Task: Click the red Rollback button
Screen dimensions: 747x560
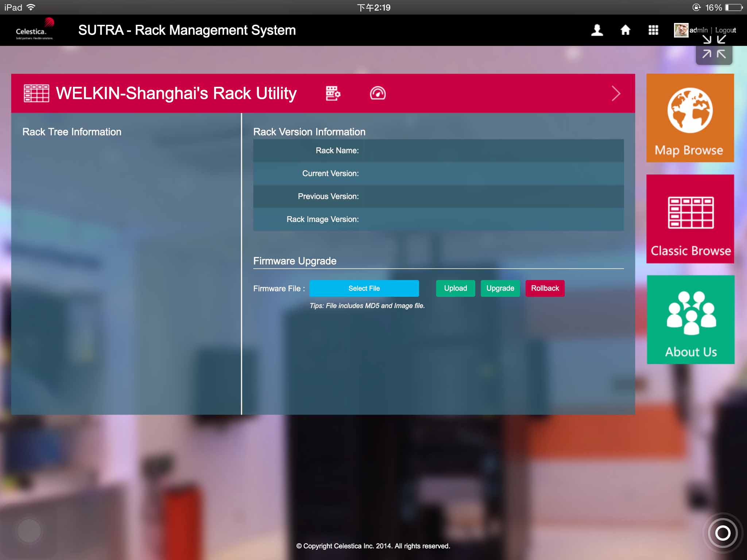Action: (x=545, y=288)
